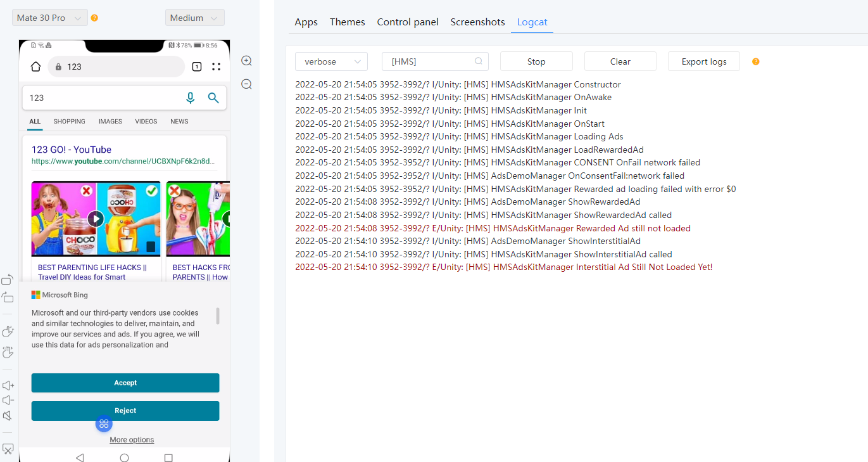Increase the device volume
868x462 pixels.
point(8,385)
